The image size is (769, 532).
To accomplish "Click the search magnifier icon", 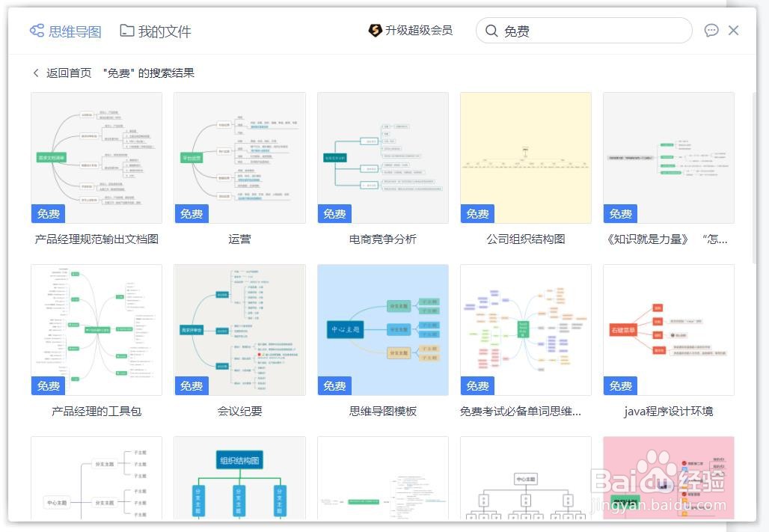I will [x=491, y=31].
